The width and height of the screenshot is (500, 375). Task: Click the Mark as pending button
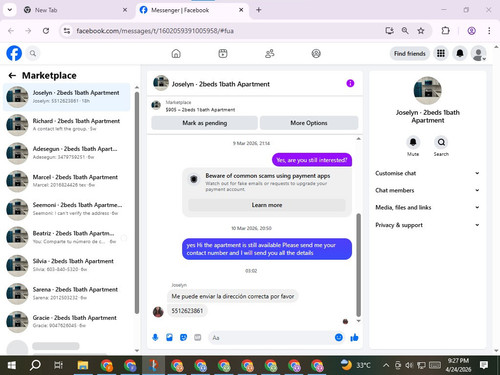(204, 123)
